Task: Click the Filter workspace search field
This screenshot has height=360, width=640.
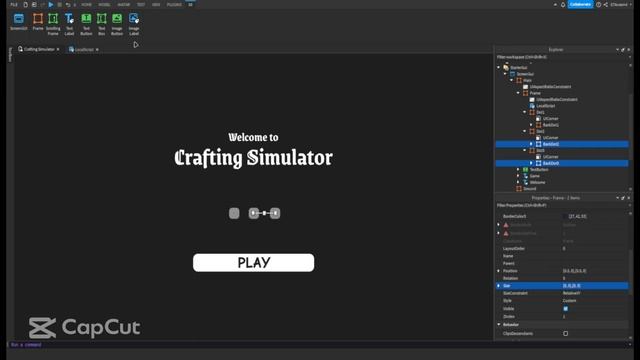Action: (562, 57)
